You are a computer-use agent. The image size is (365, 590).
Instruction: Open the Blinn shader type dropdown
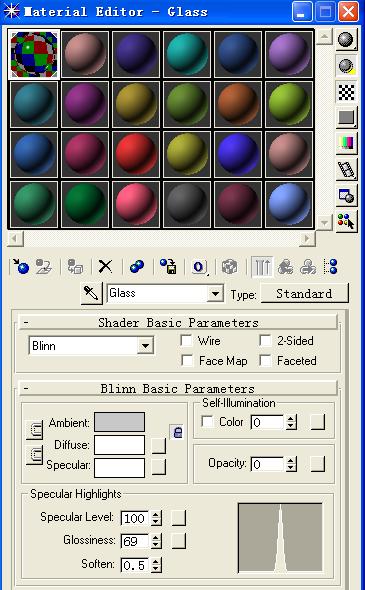(145, 345)
